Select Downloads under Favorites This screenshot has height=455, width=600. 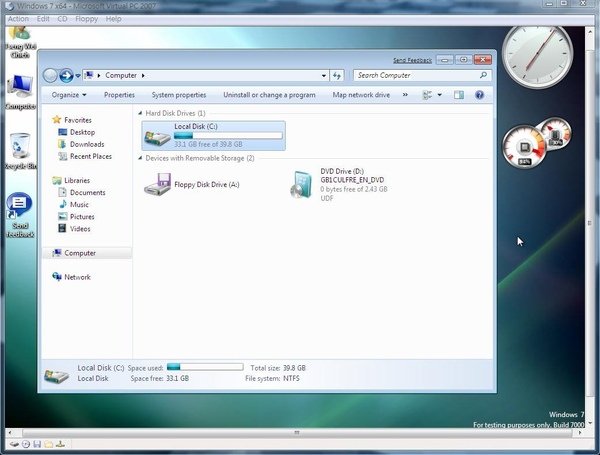coord(87,144)
